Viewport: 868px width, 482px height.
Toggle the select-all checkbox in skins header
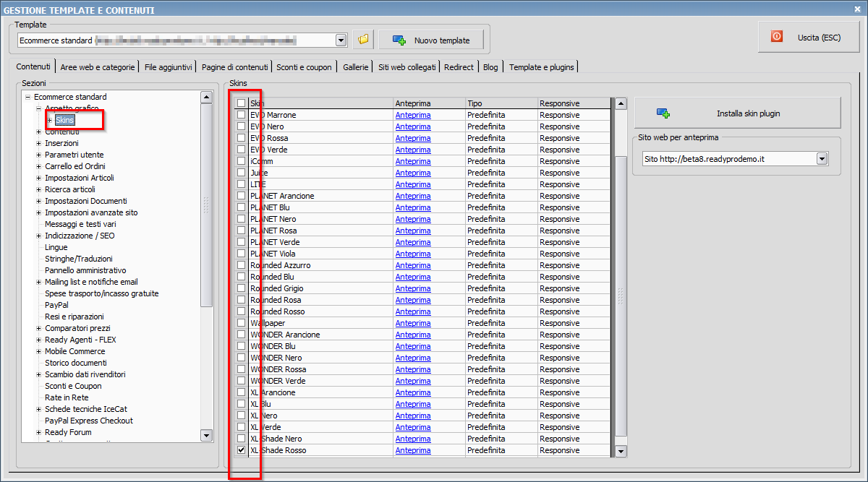click(241, 103)
